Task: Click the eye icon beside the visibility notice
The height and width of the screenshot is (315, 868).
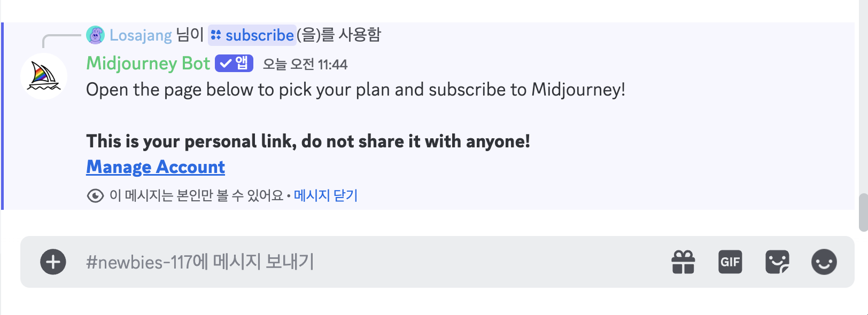Action: 95,196
